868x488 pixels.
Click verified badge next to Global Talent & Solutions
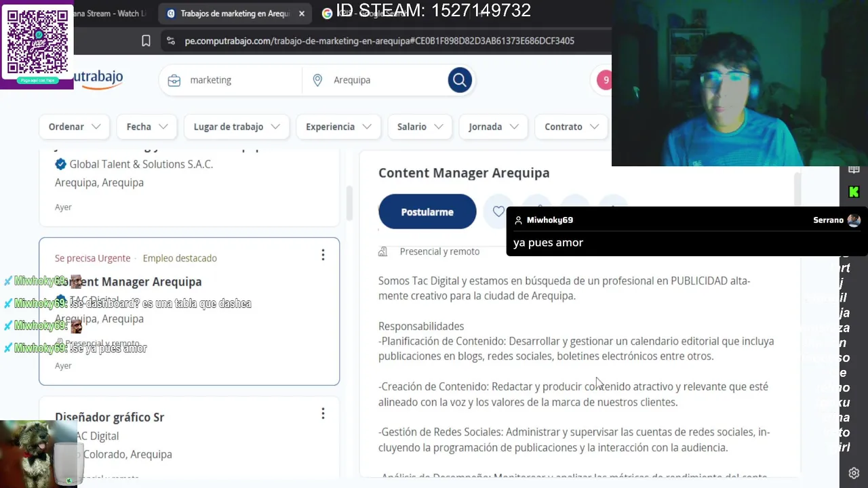tap(60, 164)
